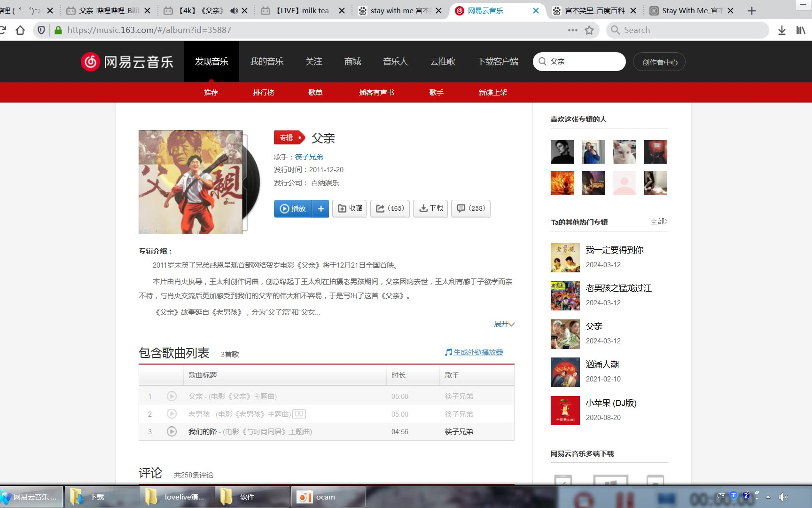
Task: Open 发现音乐 tab
Action: point(211,62)
